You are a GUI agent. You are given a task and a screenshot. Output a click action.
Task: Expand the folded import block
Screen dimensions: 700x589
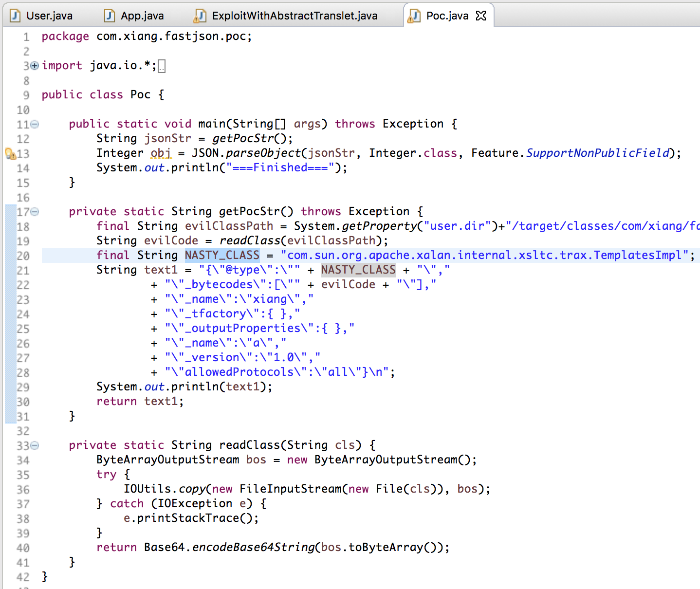click(34, 65)
